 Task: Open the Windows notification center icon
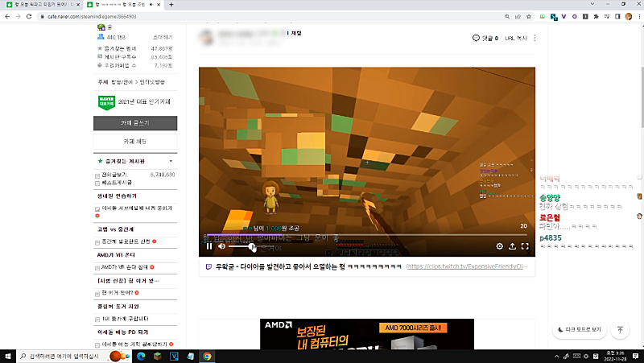(x=635, y=356)
